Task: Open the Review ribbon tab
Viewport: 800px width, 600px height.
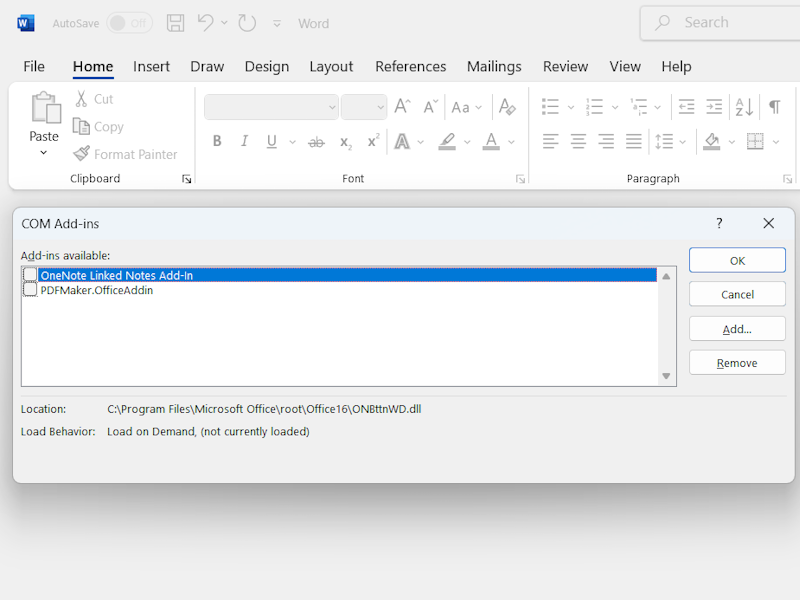Action: pos(565,66)
